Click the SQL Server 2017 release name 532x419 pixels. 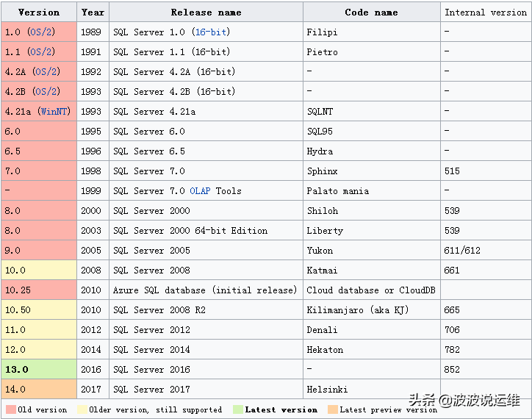click(x=151, y=390)
